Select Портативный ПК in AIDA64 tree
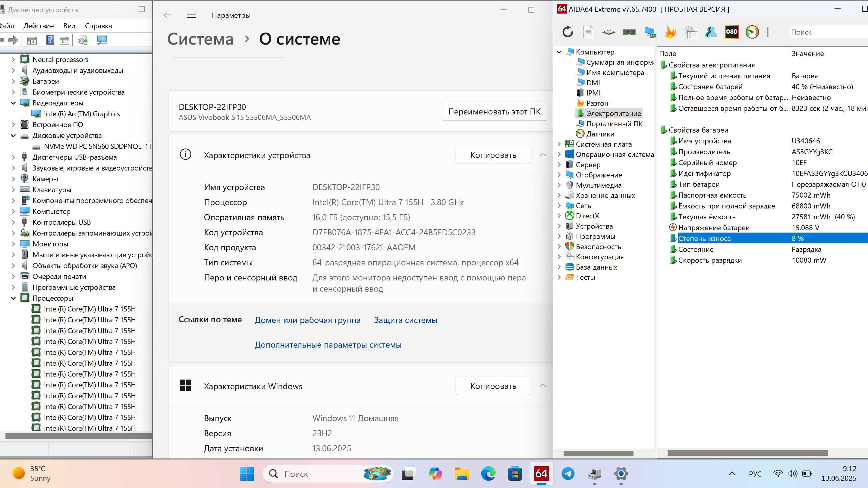 tap(614, 124)
